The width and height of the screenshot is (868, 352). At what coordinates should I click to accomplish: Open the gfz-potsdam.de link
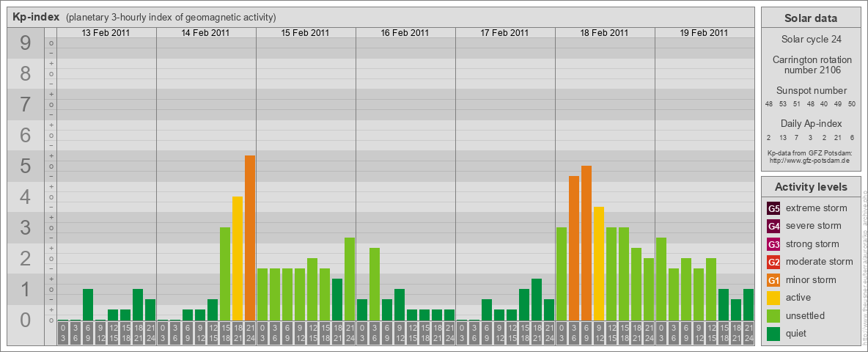pyautogui.click(x=809, y=160)
